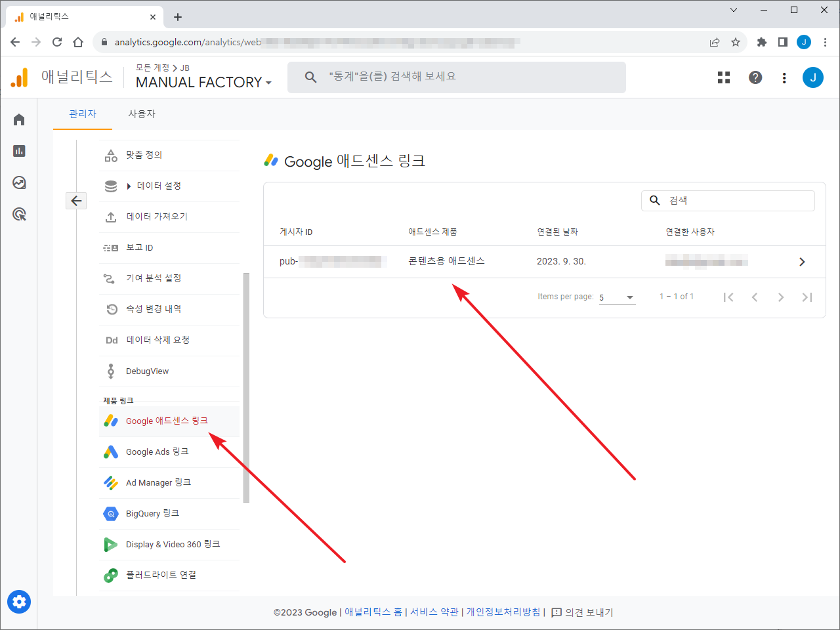Image resolution: width=840 pixels, height=630 pixels.
Task: Reload the page in Chrome
Action: pos(57,42)
